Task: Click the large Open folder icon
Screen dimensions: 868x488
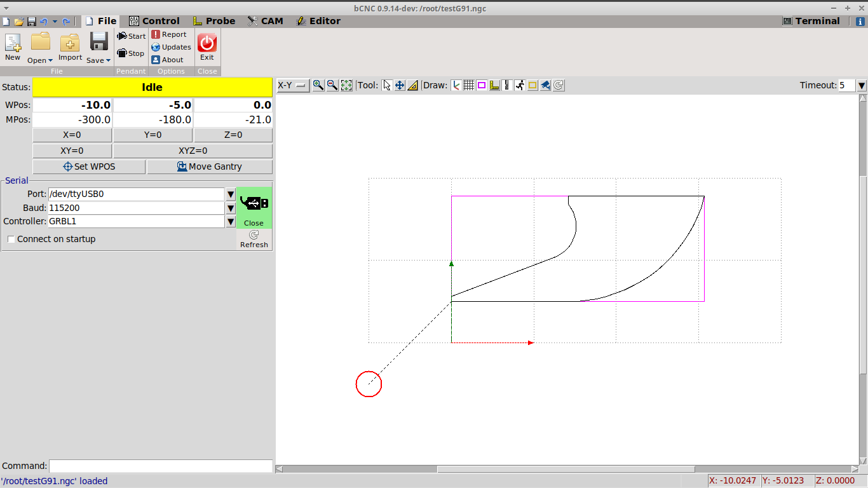Action: 41,41
